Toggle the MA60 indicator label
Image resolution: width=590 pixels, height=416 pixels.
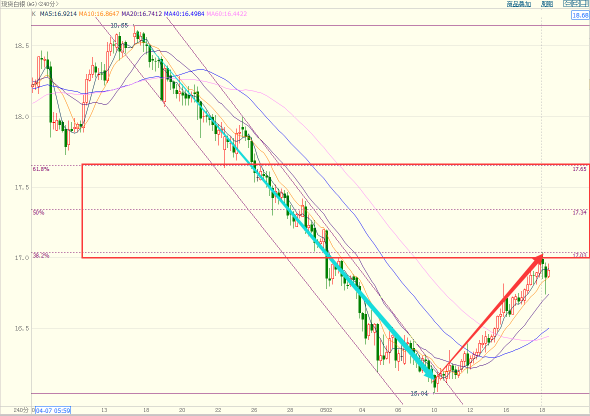227,14
